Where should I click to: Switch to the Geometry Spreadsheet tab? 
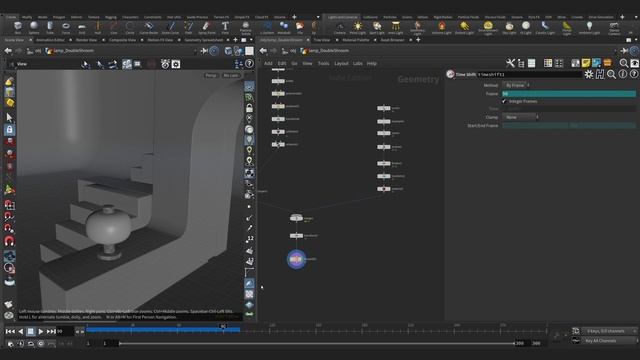(204, 40)
